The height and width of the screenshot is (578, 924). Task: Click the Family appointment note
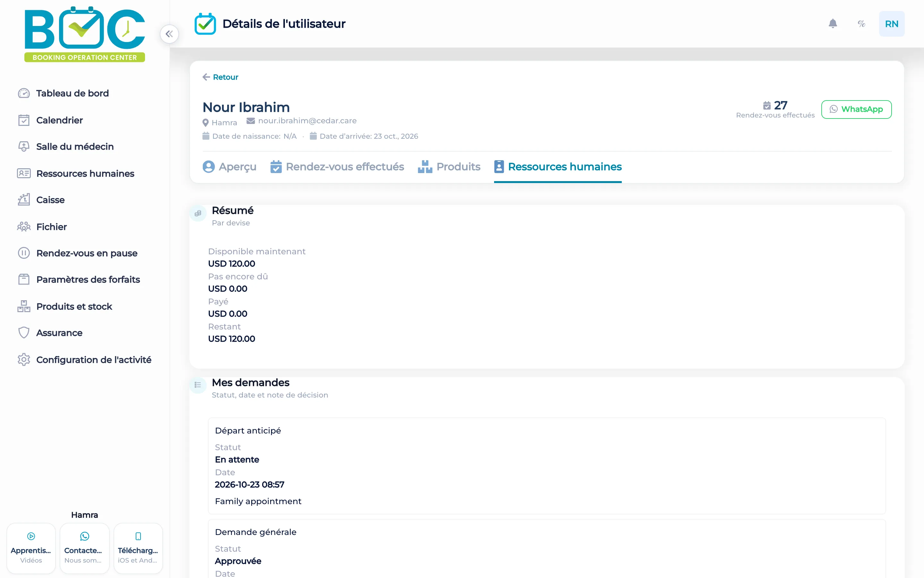coord(258,501)
